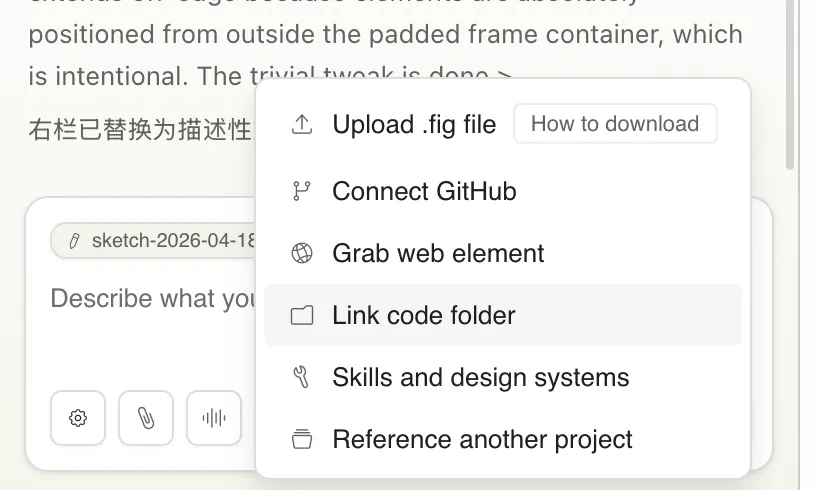Select the "Grab web element" menu option

tap(438, 253)
